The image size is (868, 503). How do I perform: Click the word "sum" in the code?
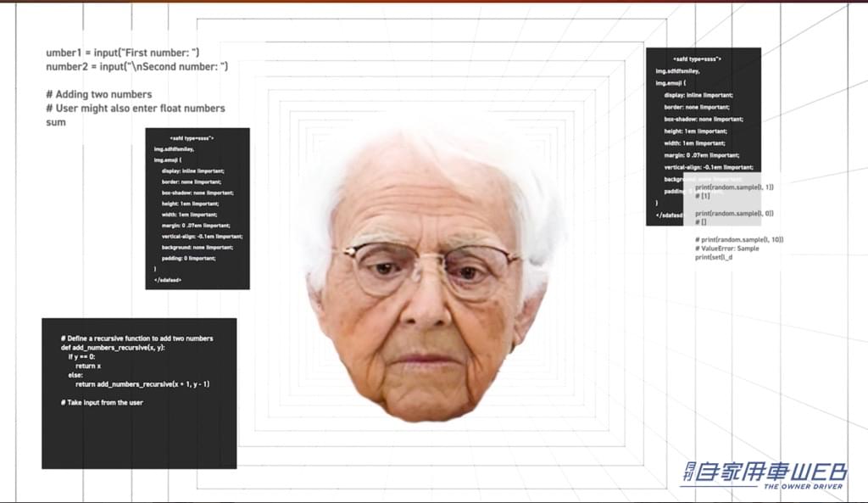tap(56, 122)
